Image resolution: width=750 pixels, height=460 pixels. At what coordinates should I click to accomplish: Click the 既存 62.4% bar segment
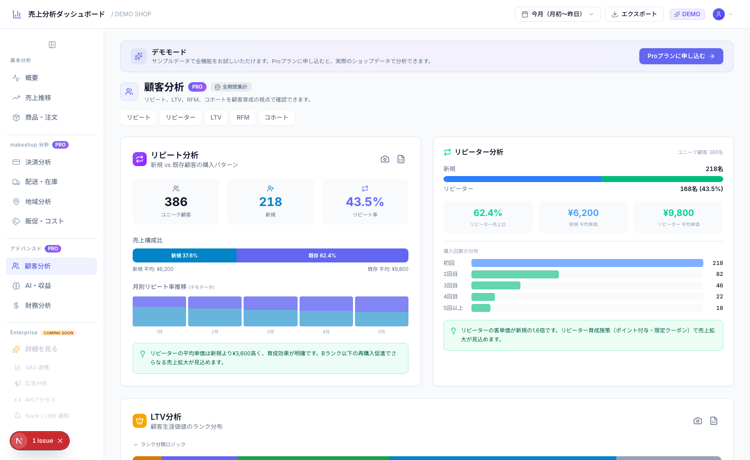click(322, 255)
